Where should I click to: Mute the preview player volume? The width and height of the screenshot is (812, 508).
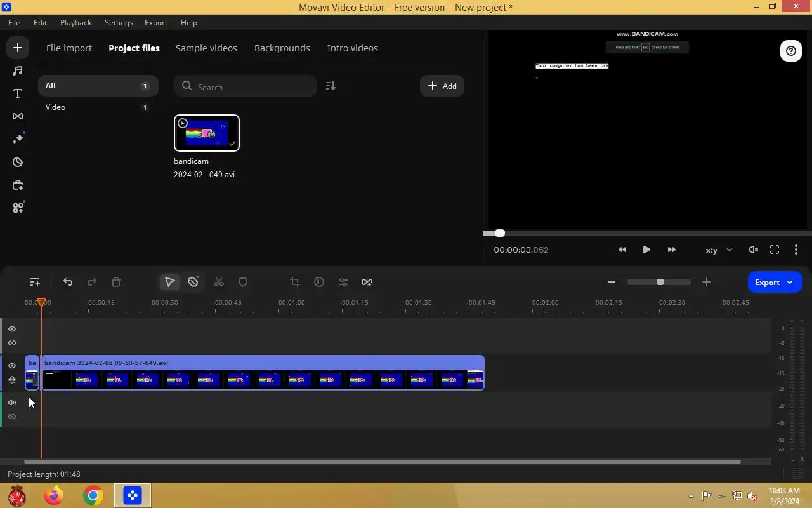[x=753, y=250]
